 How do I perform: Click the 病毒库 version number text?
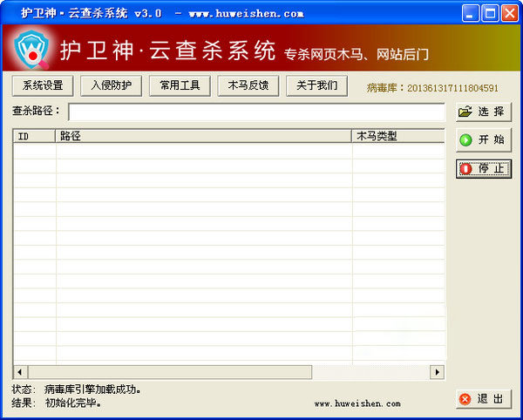pos(452,88)
